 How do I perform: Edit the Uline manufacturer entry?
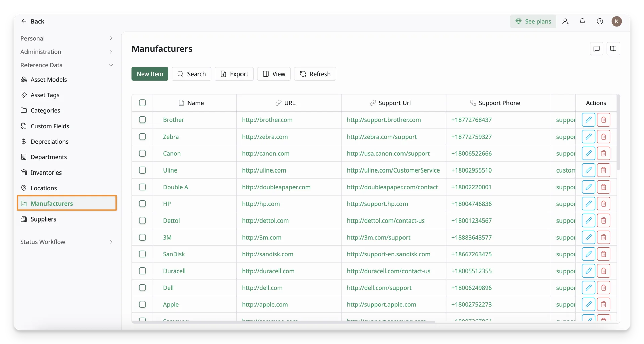click(x=588, y=170)
